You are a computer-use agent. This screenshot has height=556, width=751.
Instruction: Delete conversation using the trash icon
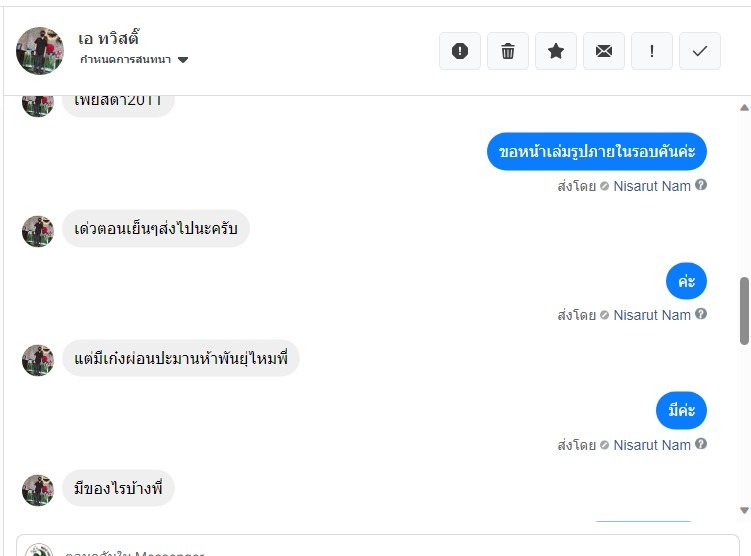point(508,51)
